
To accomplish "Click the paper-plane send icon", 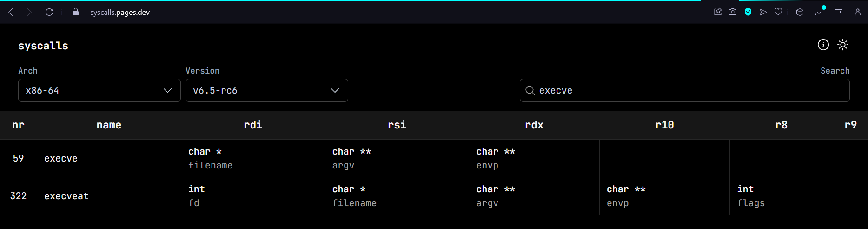I will pyautogui.click(x=763, y=12).
